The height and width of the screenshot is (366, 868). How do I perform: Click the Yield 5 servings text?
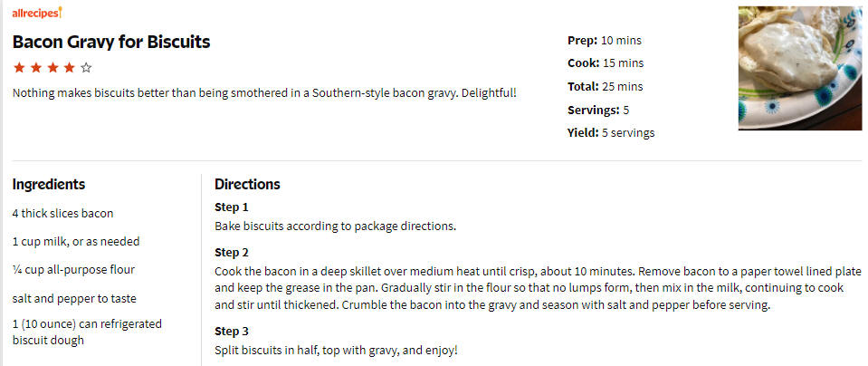611,133
